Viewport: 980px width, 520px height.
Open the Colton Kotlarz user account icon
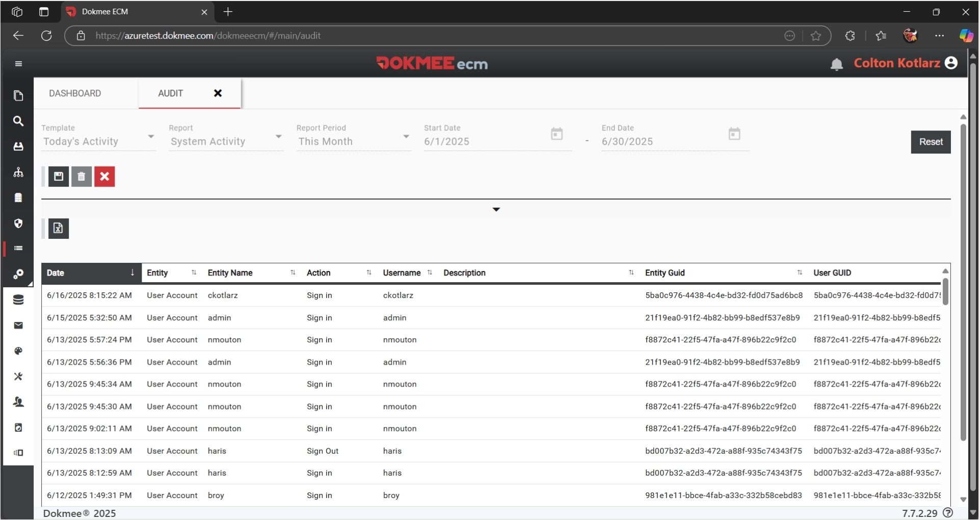[x=951, y=63]
